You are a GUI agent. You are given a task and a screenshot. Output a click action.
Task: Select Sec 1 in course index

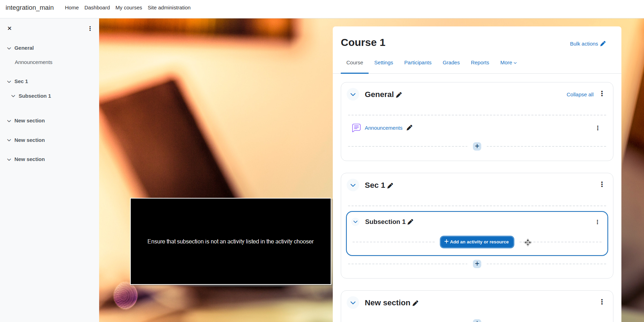point(21,81)
